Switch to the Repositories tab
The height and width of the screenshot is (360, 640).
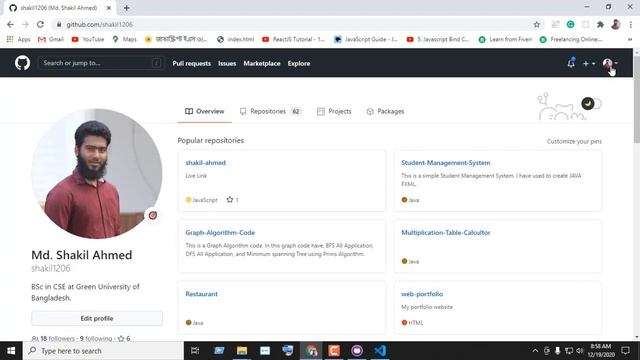pyautogui.click(x=271, y=111)
